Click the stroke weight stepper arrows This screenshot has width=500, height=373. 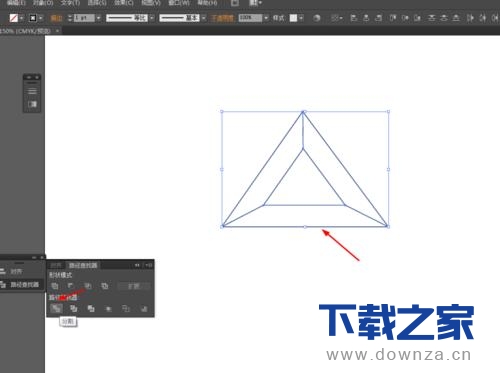click(70, 18)
